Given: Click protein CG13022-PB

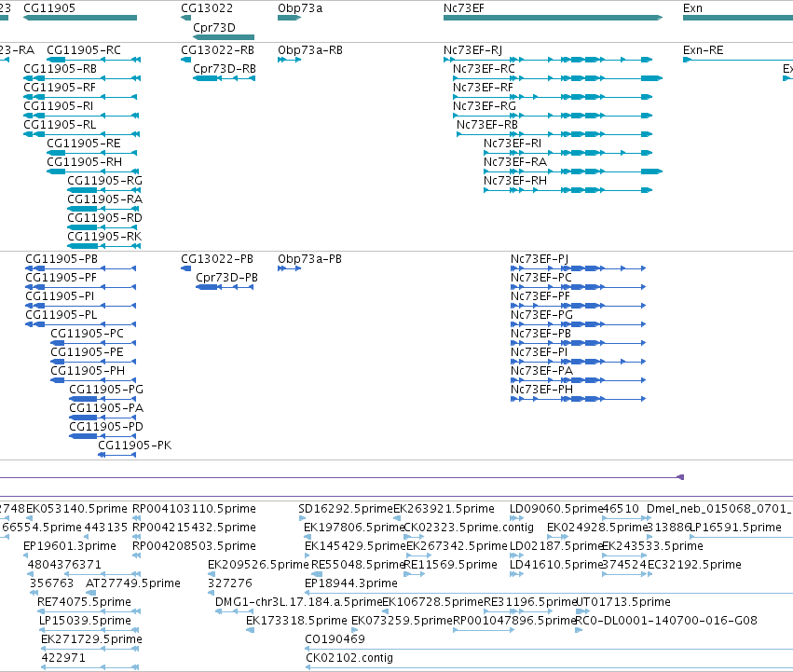Looking at the screenshot, I should point(217,259).
